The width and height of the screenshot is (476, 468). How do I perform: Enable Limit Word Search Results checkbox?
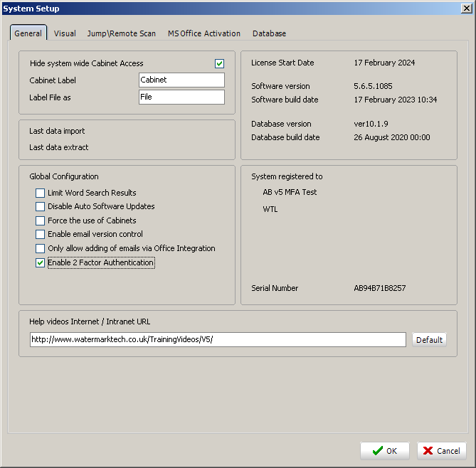[40, 193]
